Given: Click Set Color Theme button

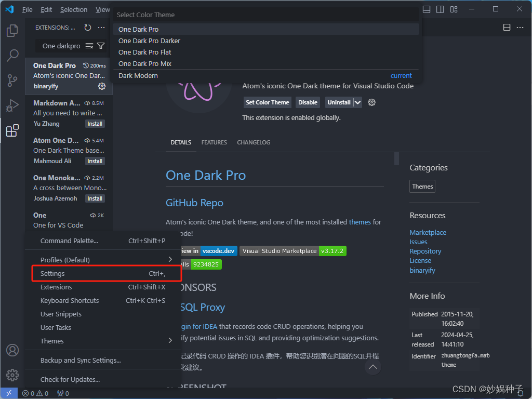Looking at the screenshot, I should click(268, 102).
